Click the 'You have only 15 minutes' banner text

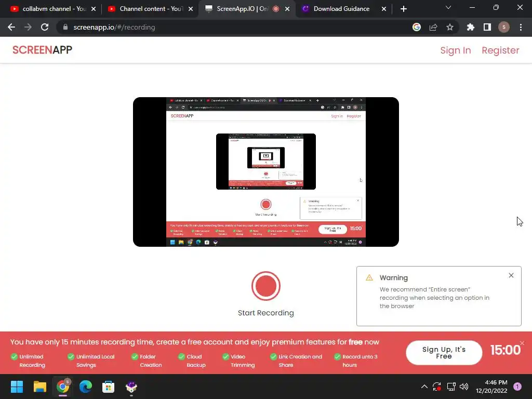194,342
